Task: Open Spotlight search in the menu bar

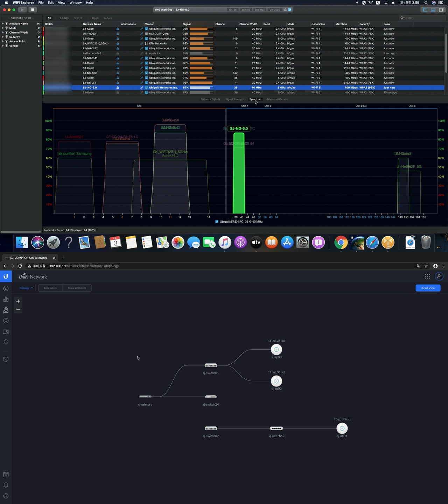Action: coord(426,2)
